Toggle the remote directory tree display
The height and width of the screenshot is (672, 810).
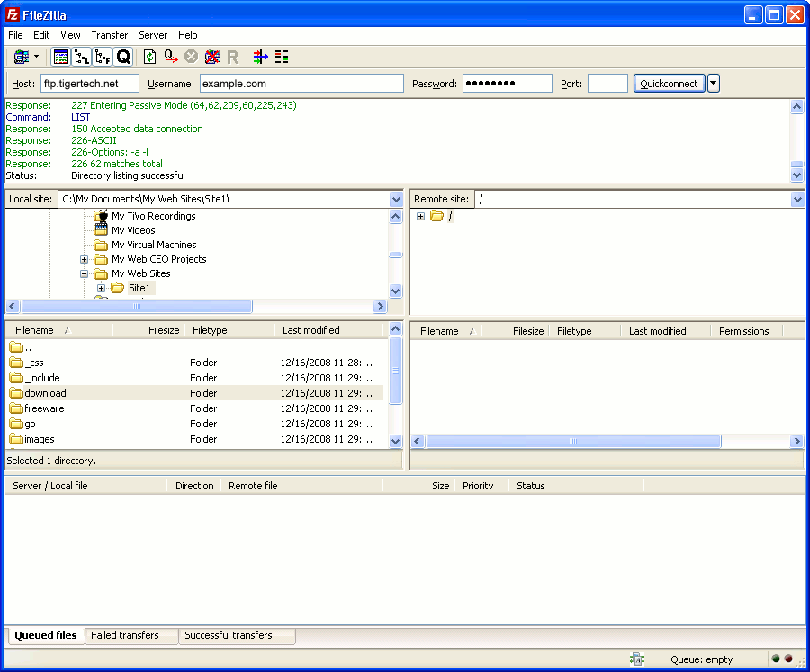point(103,57)
